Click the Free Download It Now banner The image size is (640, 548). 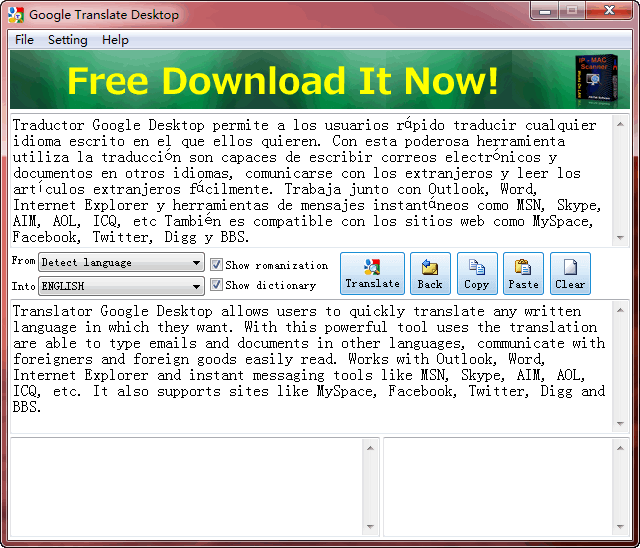point(283,80)
